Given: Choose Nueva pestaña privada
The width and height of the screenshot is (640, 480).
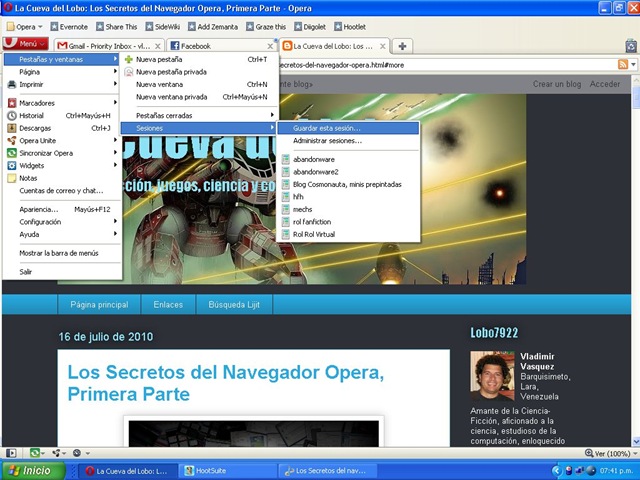Looking at the screenshot, I should click(x=199, y=72).
